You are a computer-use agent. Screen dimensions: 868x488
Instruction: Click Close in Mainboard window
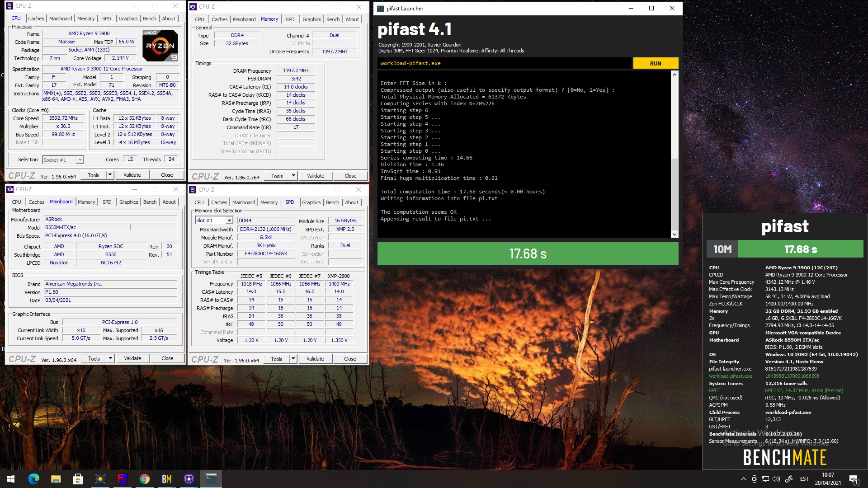click(x=167, y=358)
